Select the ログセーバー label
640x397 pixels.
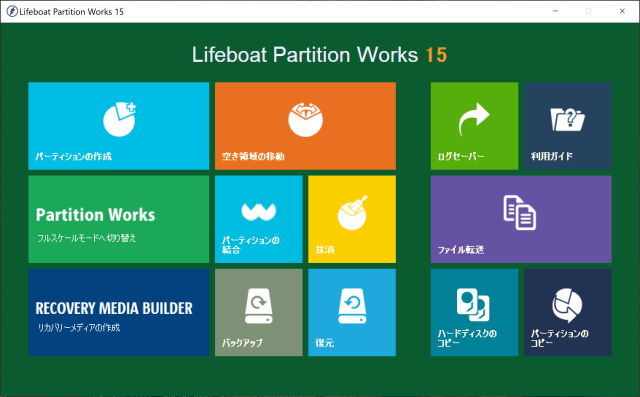461,156
